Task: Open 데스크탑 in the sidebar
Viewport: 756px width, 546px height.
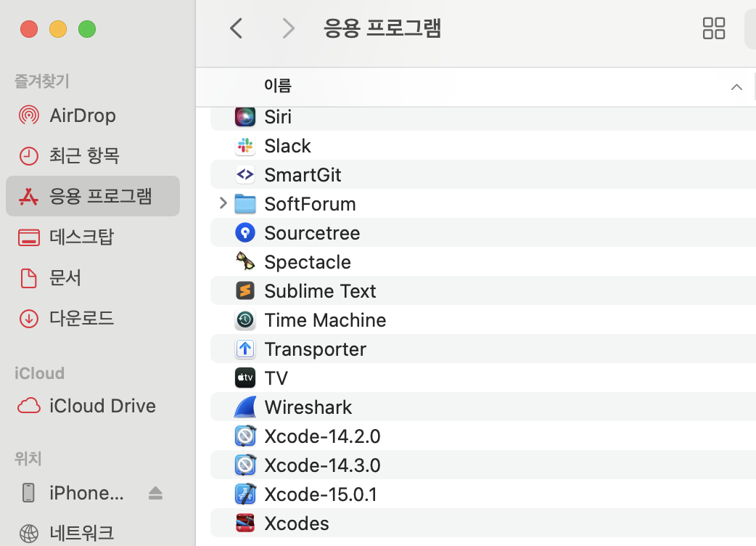Action: pos(82,237)
